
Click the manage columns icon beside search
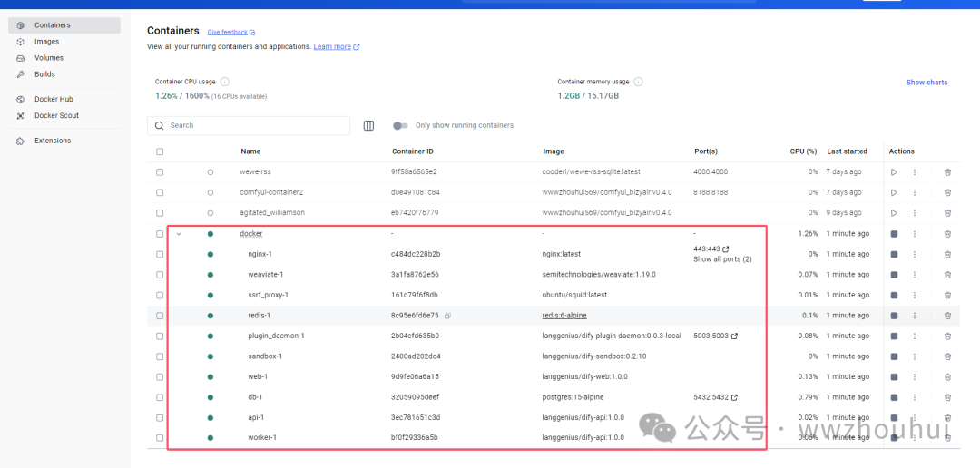click(x=368, y=125)
